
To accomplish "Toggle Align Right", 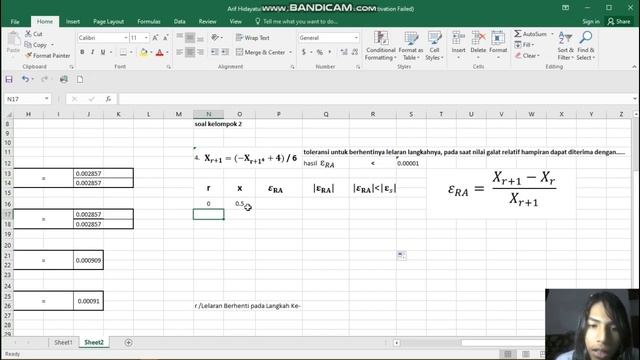I will point(200,52).
